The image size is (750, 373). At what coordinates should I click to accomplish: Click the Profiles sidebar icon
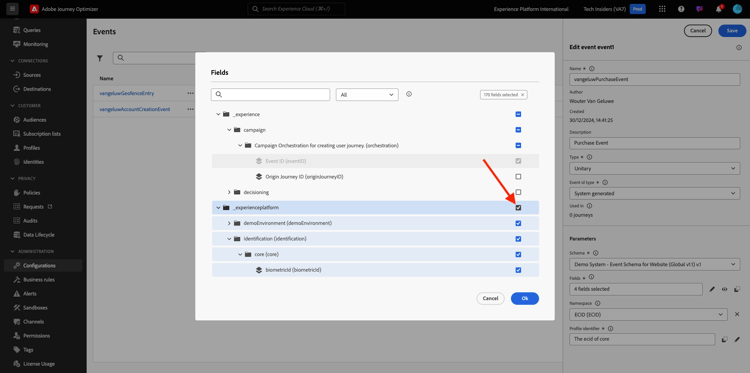click(17, 148)
